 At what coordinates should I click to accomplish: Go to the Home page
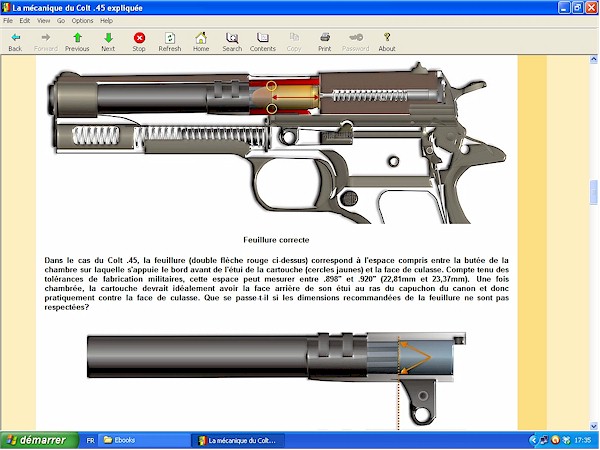point(201,42)
